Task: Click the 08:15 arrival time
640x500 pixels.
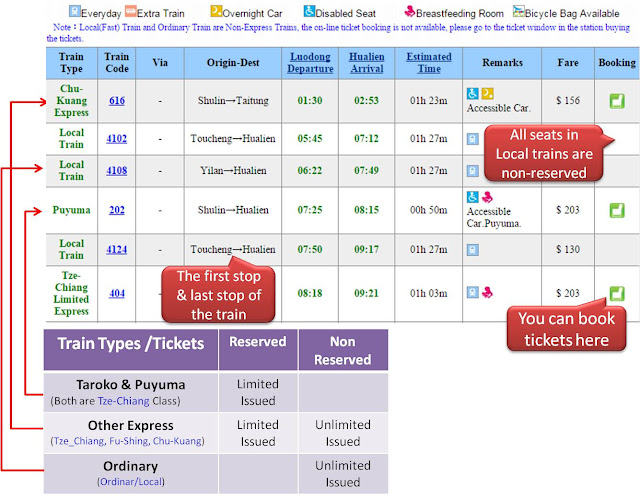Action: (367, 210)
